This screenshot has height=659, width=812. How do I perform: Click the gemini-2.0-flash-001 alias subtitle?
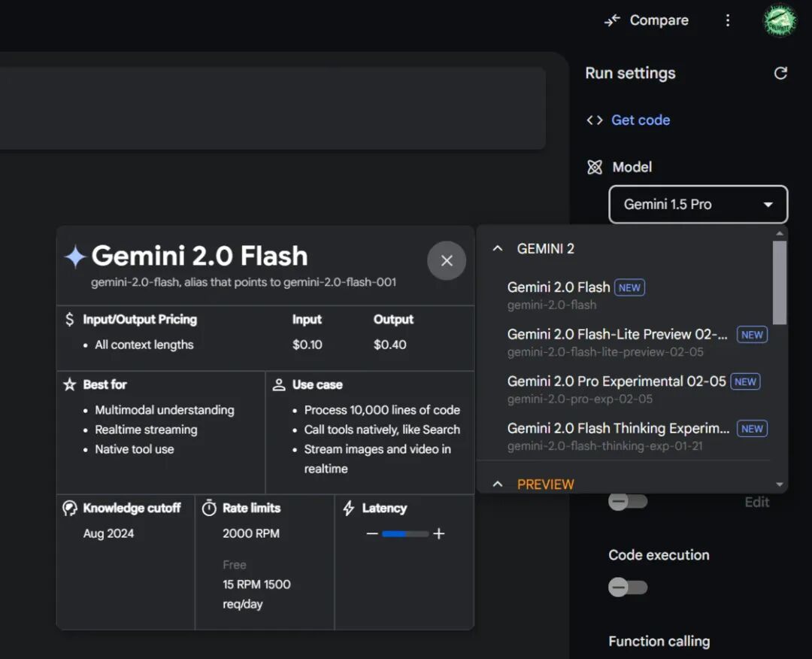click(244, 282)
